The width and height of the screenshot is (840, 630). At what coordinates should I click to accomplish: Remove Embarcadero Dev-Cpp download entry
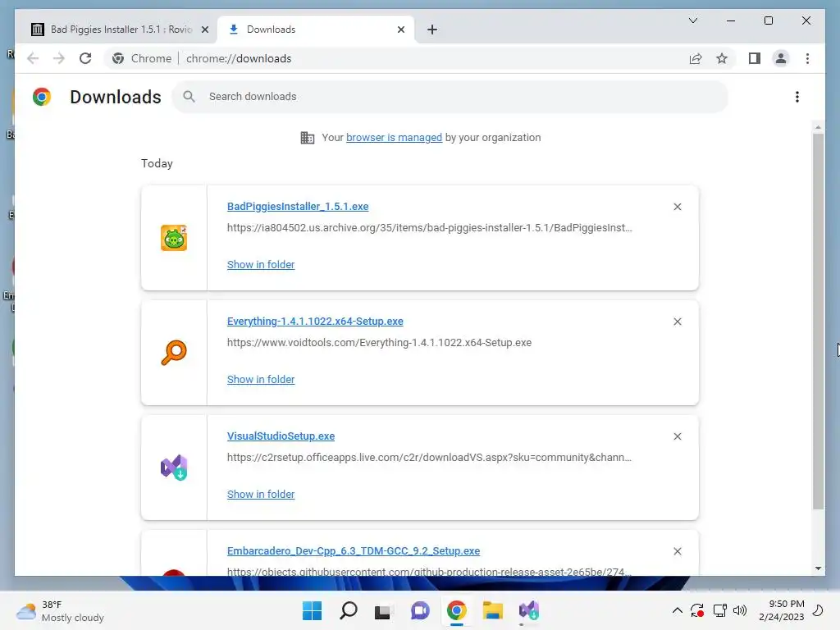point(677,551)
